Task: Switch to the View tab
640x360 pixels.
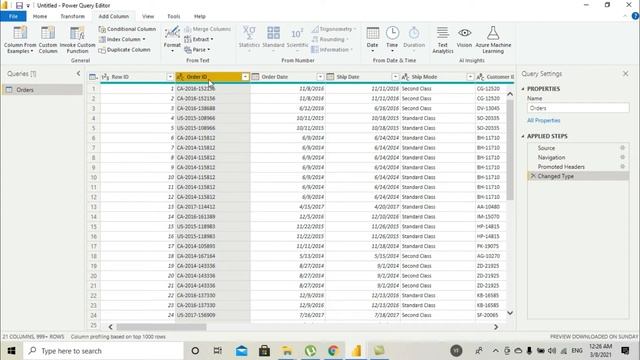Action: pos(148,16)
